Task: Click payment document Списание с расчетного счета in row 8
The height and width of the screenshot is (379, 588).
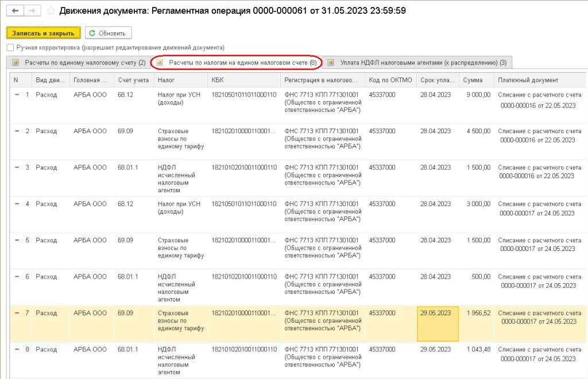Action: (540, 349)
